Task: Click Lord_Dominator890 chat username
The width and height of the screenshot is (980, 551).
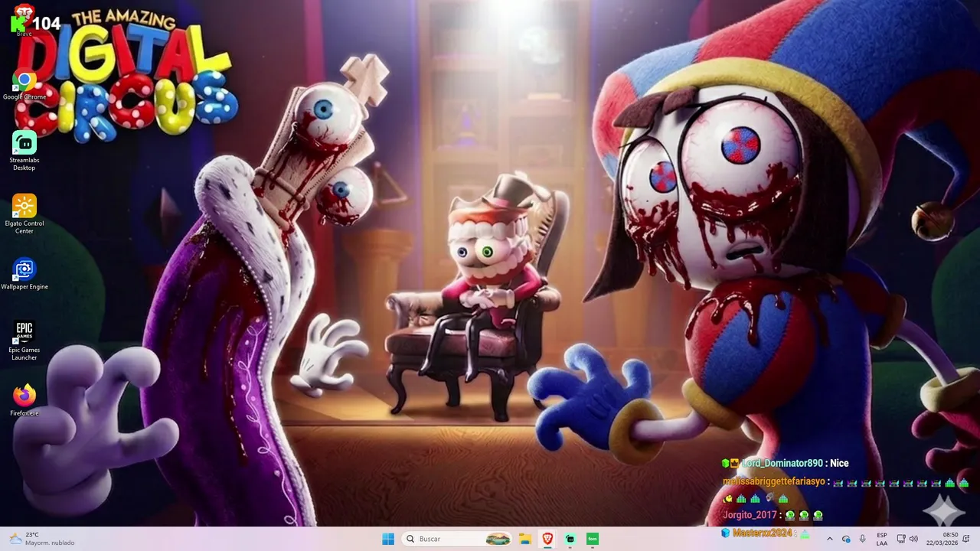Action: (782, 463)
